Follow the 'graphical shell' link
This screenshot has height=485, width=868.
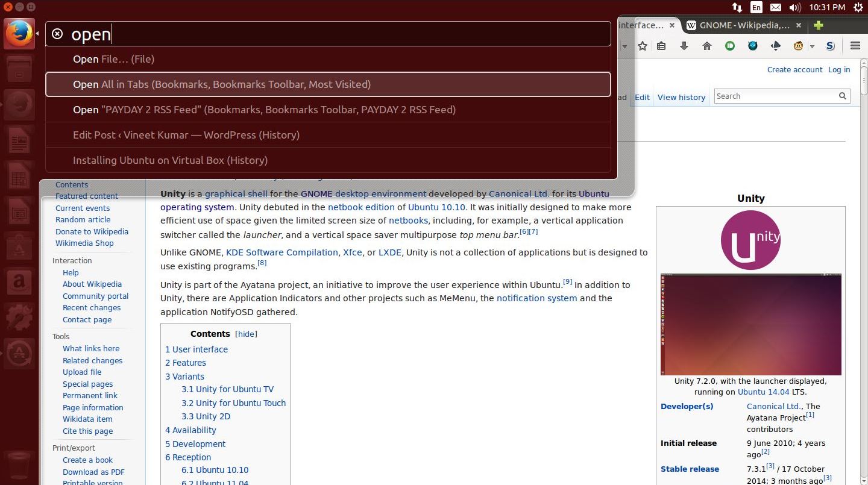tap(236, 194)
